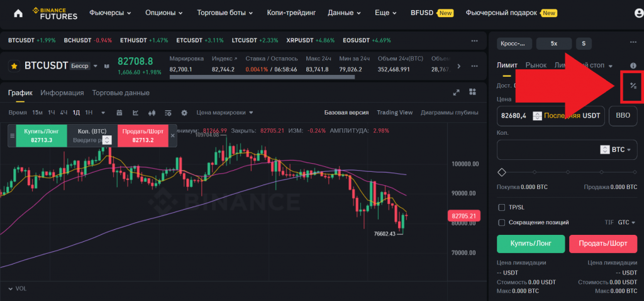Select 1Н timeframe
Viewport: 644px width, 301px height.
(89, 113)
